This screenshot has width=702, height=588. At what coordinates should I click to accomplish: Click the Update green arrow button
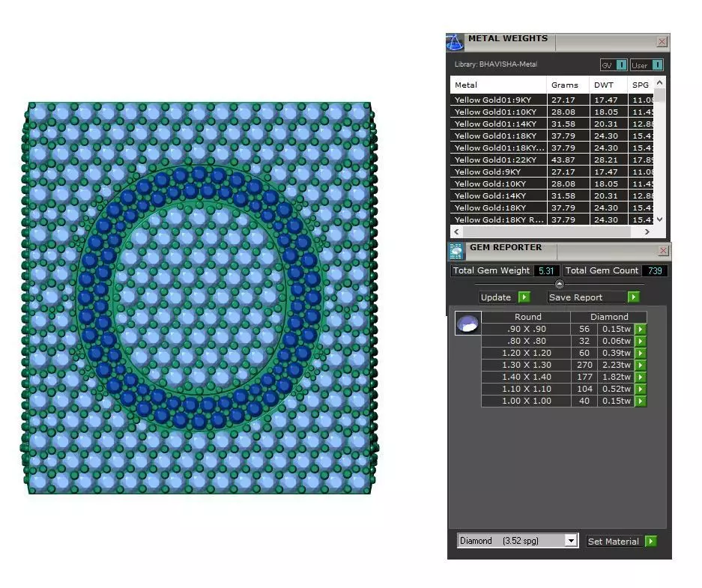(524, 297)
